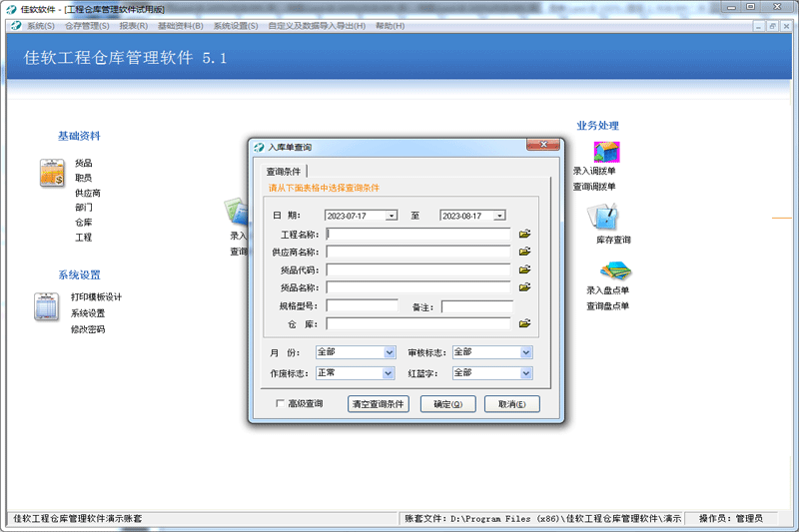Click the 取消(E) button
This screenshot has width=799, height=532.
point(512,403)
